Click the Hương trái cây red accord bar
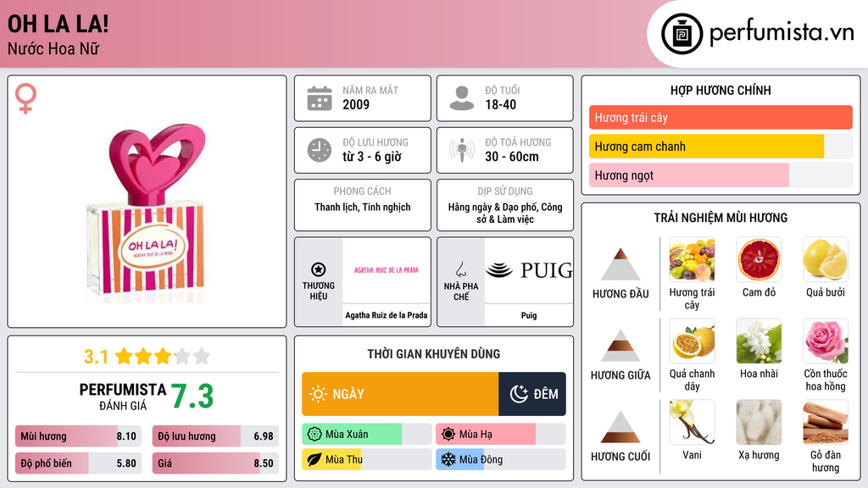The height and width of the screenshot is (488, 868). pos(721,117)
